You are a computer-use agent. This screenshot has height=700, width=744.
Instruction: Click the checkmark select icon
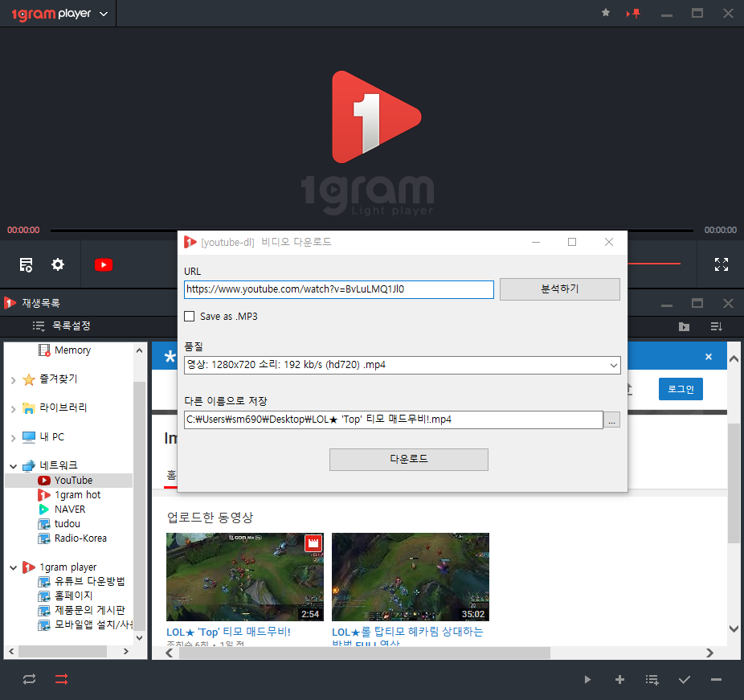(x=685, y=680)
